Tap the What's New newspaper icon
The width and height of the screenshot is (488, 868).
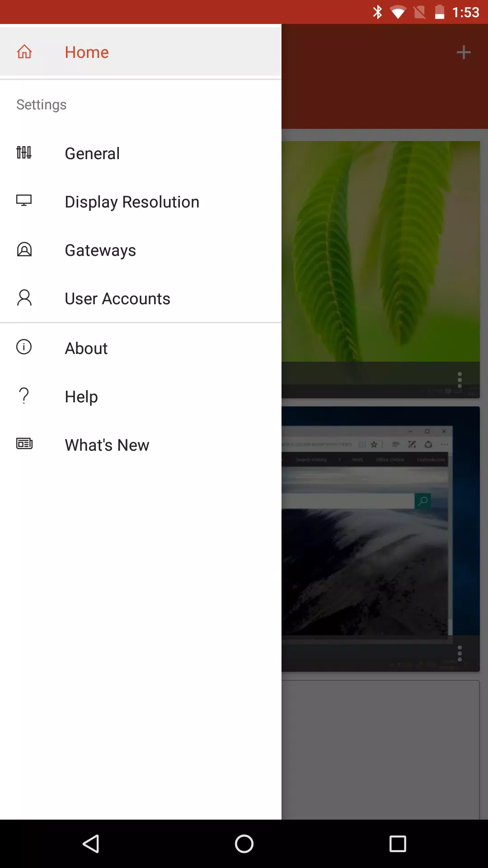[24, 444]
